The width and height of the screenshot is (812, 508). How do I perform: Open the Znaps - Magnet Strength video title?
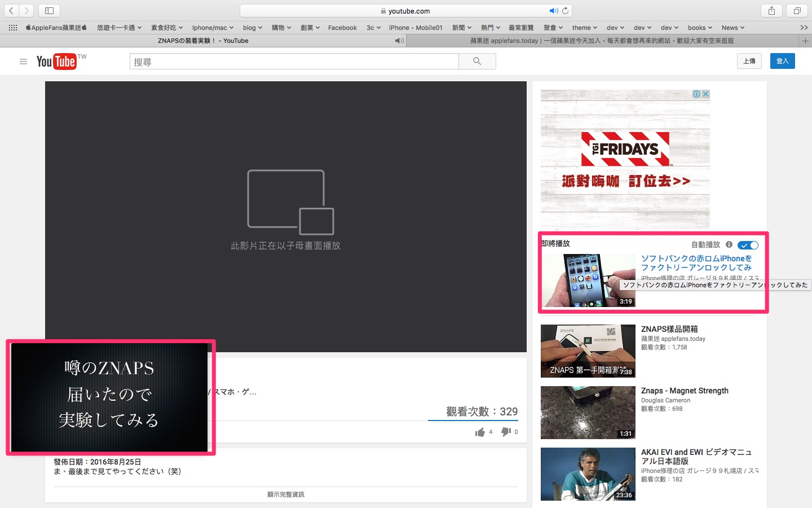685,391
